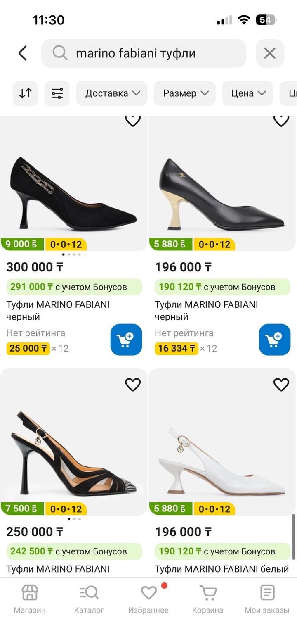Expand the Размер size dropdown

(x=185, y=93)
